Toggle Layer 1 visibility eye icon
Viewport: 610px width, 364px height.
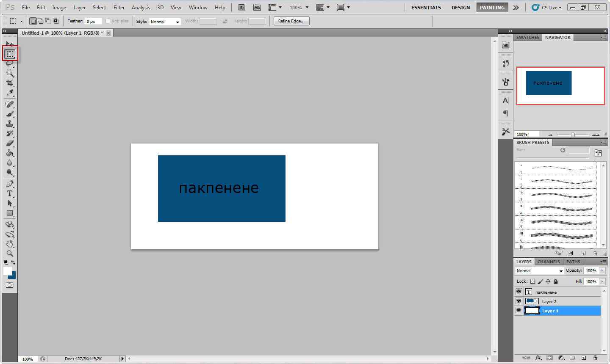pyautogui.click(x=518, y=310)
